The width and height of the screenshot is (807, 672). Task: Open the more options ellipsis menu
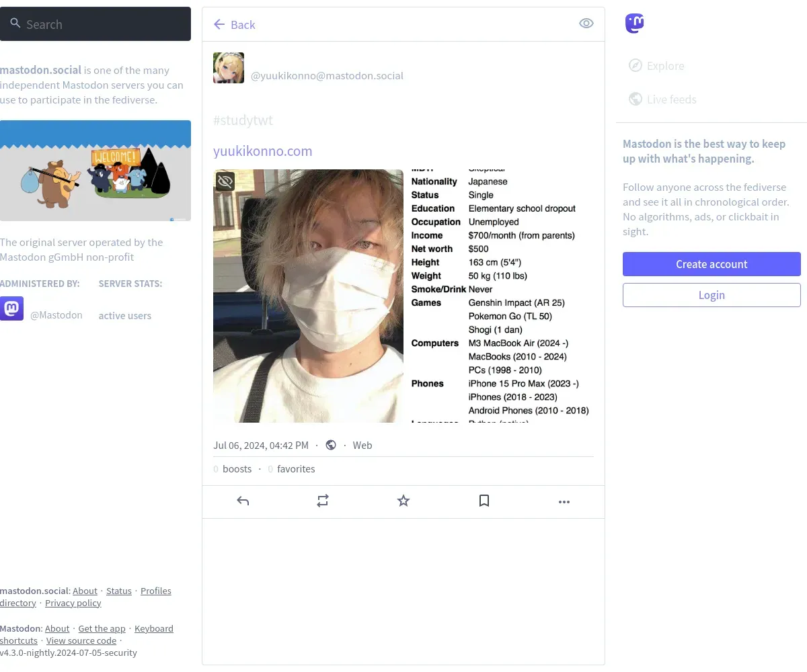tap(564, 501)
